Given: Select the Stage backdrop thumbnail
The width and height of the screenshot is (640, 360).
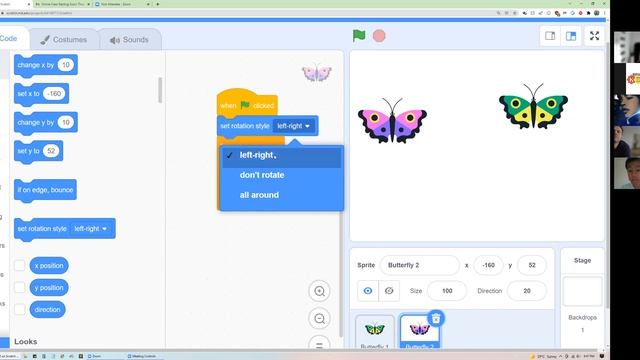Looking at the screenshot, I should [x=582, y=291].
